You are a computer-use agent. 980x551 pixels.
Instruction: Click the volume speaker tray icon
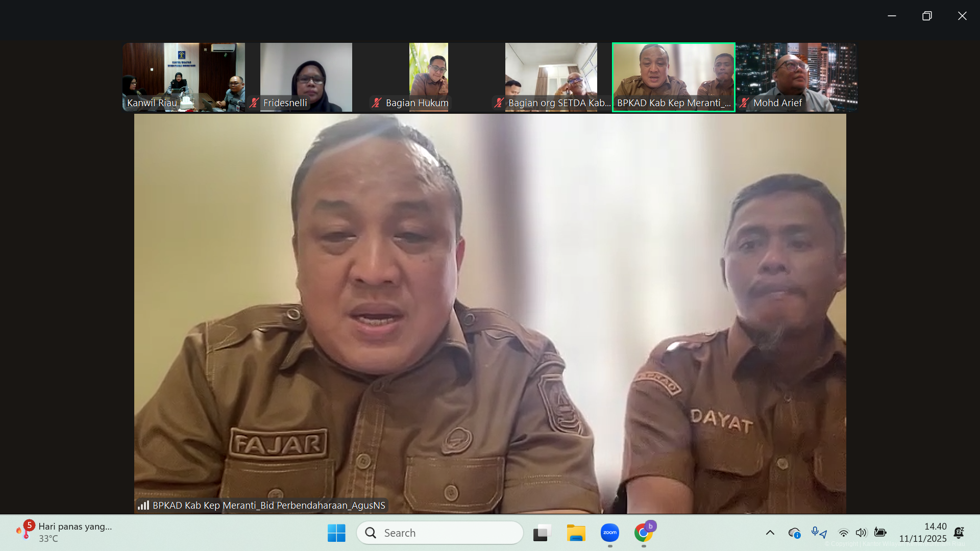861,533
